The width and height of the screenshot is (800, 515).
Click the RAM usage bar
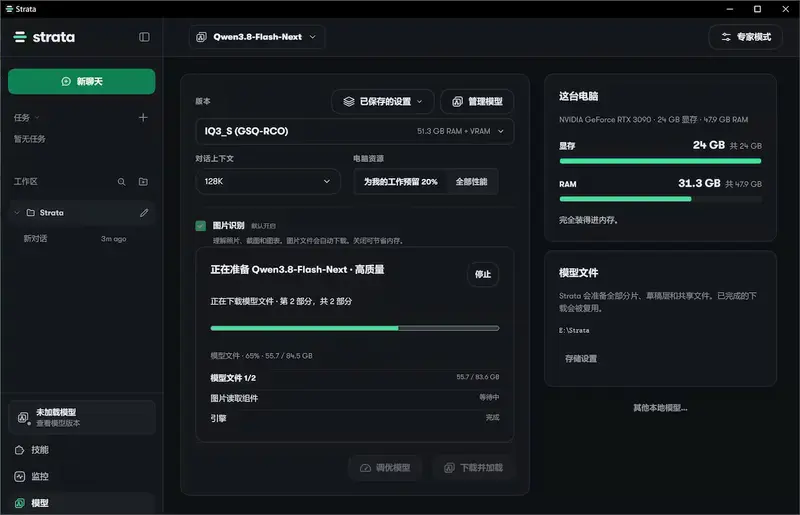point(660,199)
